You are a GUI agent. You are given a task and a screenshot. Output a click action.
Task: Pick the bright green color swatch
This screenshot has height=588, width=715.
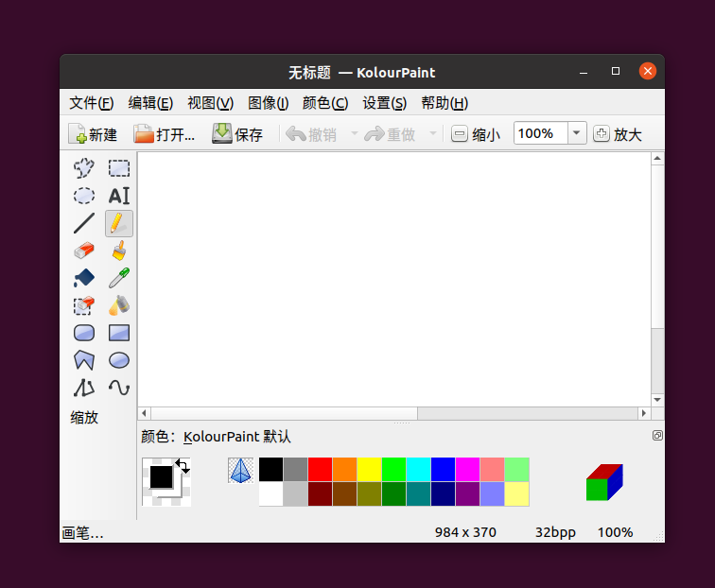[394, 470]
